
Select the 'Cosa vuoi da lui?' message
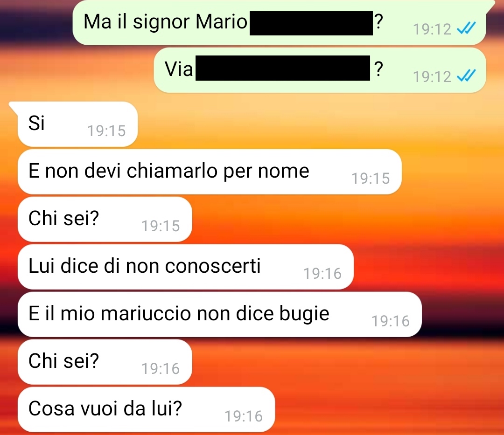146,409
